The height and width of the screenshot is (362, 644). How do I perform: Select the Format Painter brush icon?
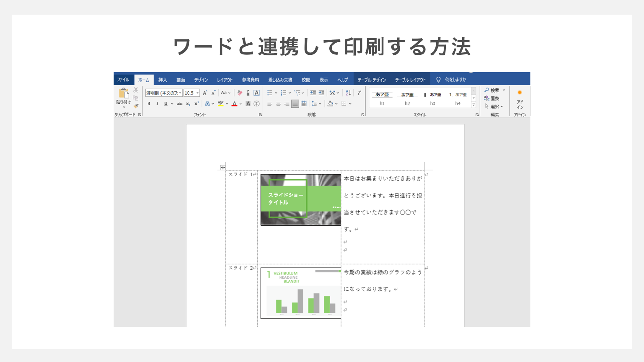coord(136,106)
